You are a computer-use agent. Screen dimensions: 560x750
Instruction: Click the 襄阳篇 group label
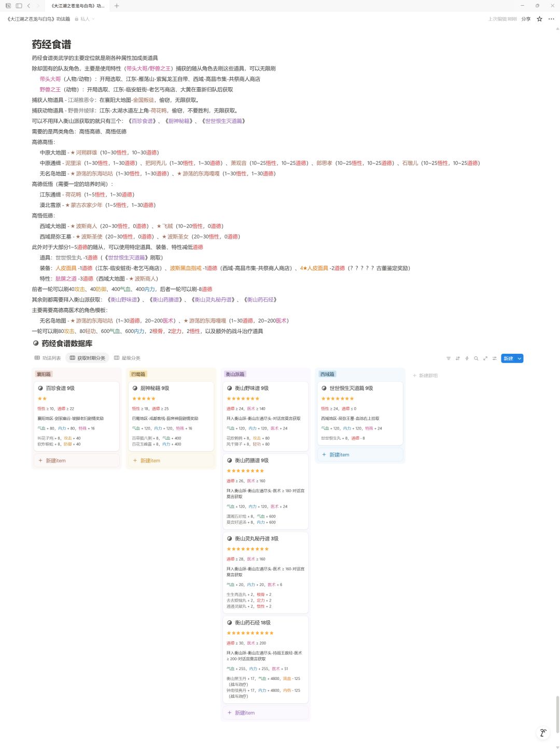point(44,374)
